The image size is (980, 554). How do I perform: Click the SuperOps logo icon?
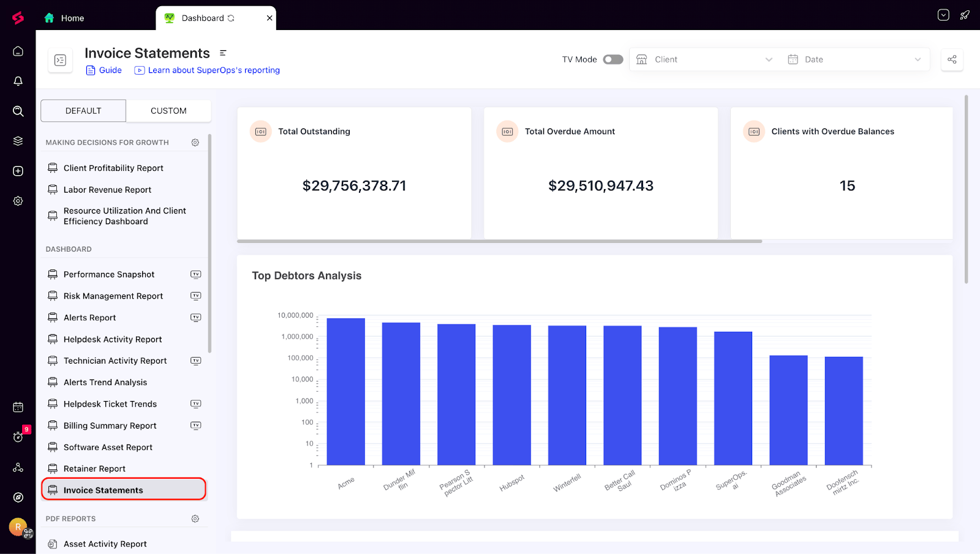pyautogui.click(x=18, y=18)
